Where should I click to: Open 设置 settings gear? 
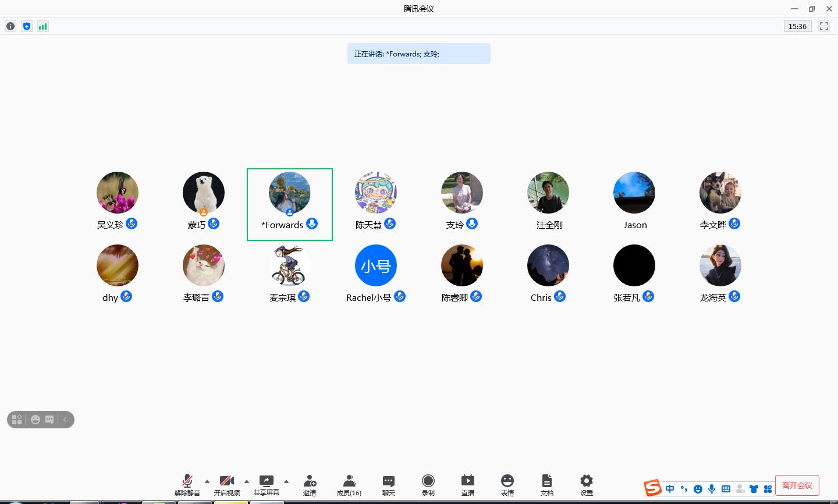[x=587, y=484]
